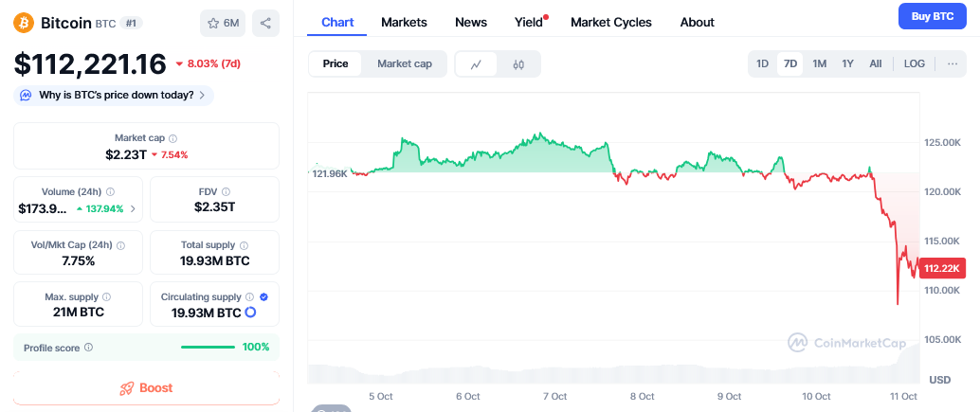Toggle chart to Price view
The image size is (980, 412).
click(x=336, y=63)
